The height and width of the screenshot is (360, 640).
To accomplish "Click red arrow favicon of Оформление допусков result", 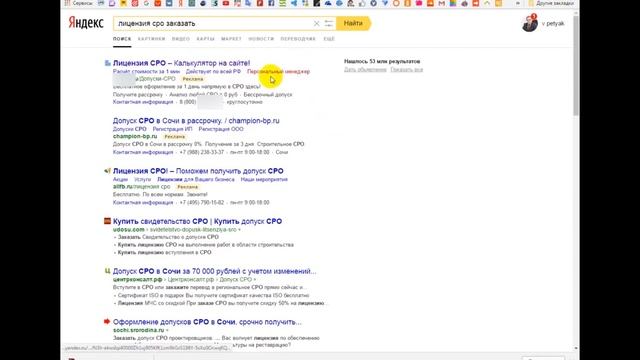I will 107,322.
